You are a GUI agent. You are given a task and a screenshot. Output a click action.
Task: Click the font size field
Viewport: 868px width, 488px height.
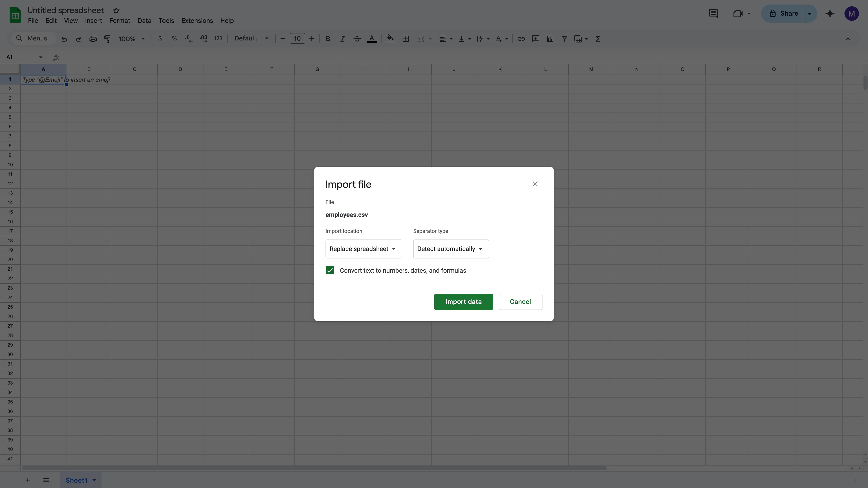click(297, 39)
